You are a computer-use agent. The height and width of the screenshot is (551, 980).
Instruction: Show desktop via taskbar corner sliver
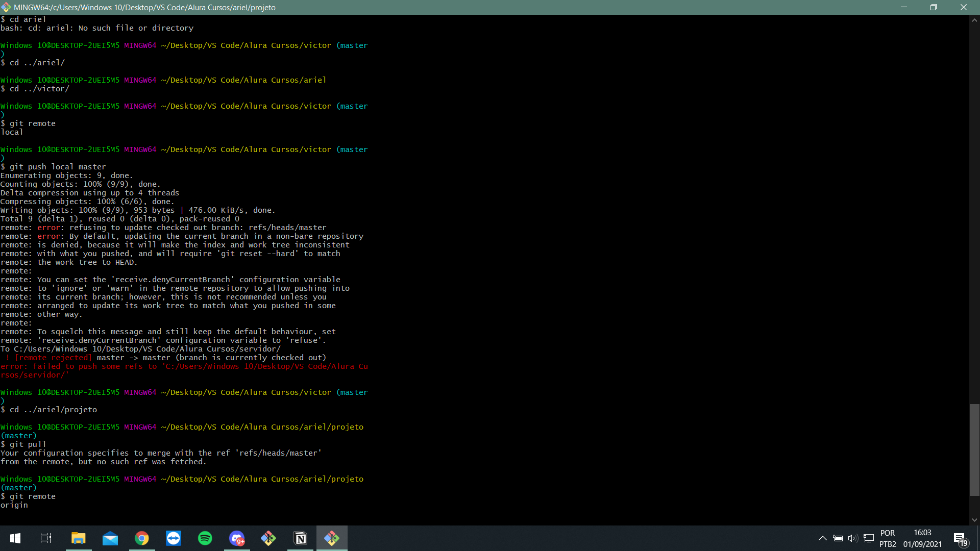click(977, 538)
